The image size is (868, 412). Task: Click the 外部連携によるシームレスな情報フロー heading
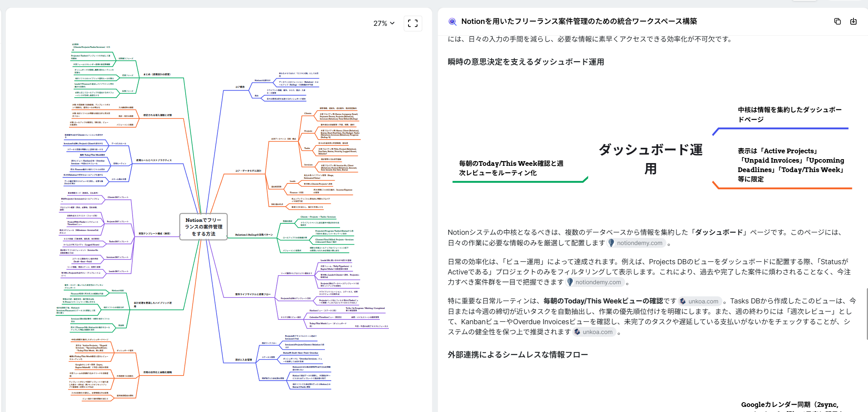pos(518,355)
